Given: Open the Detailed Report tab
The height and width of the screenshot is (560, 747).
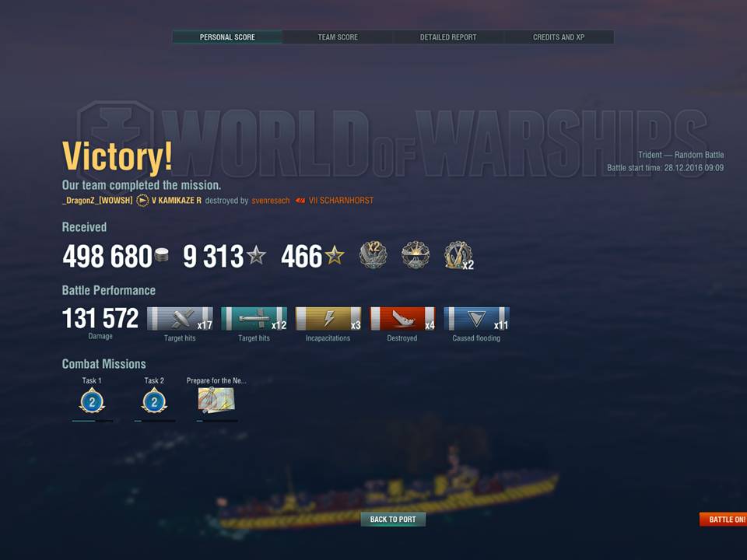Looking at the screenshot, I should 448,37.
